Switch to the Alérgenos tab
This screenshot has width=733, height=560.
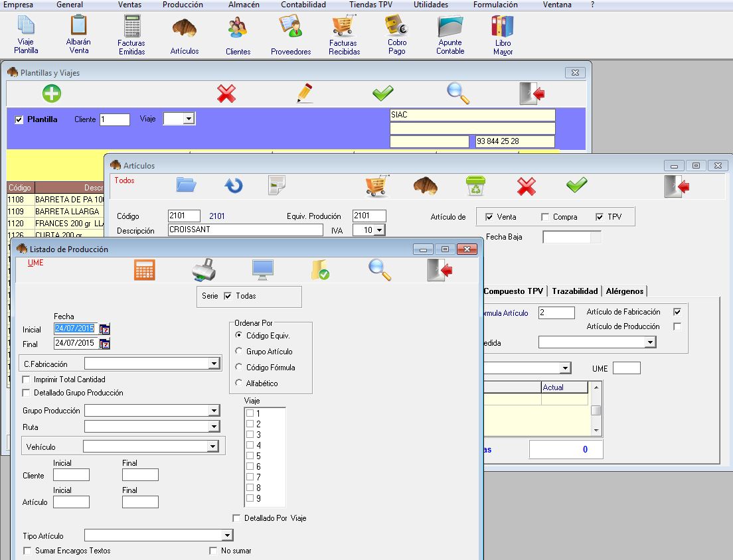click(625, 291)
